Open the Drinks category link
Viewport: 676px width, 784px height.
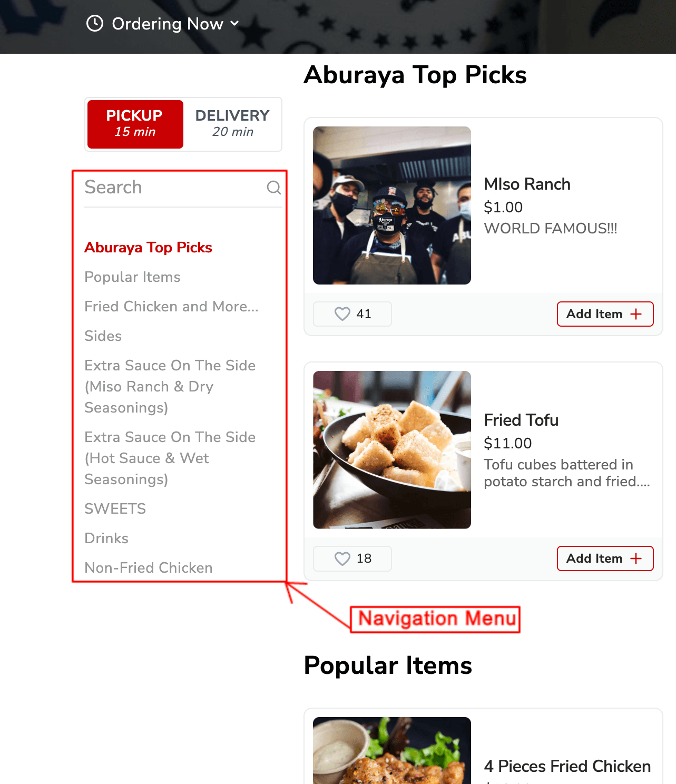coord(106,538)
